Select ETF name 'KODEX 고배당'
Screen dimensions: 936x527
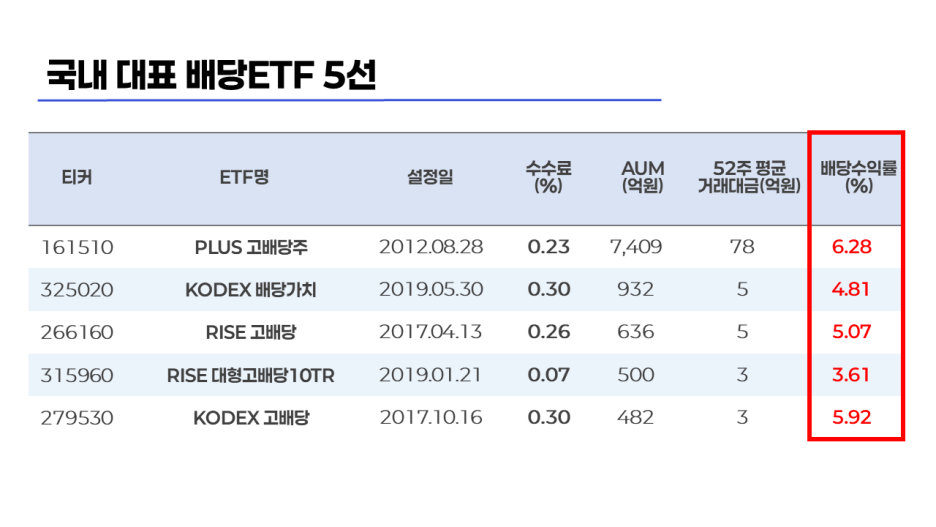point(251,418)
